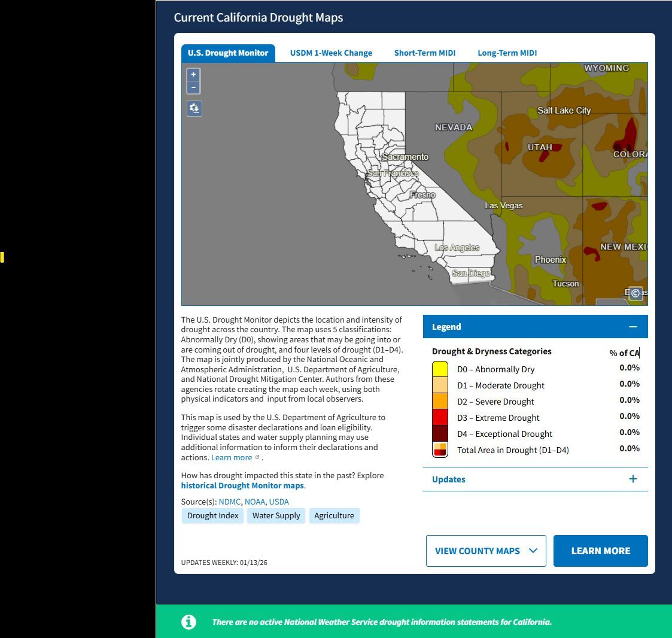Click the Current California Drought Maps heading
This screenshot has width=672, height=638.
click(x=258, y=17)
